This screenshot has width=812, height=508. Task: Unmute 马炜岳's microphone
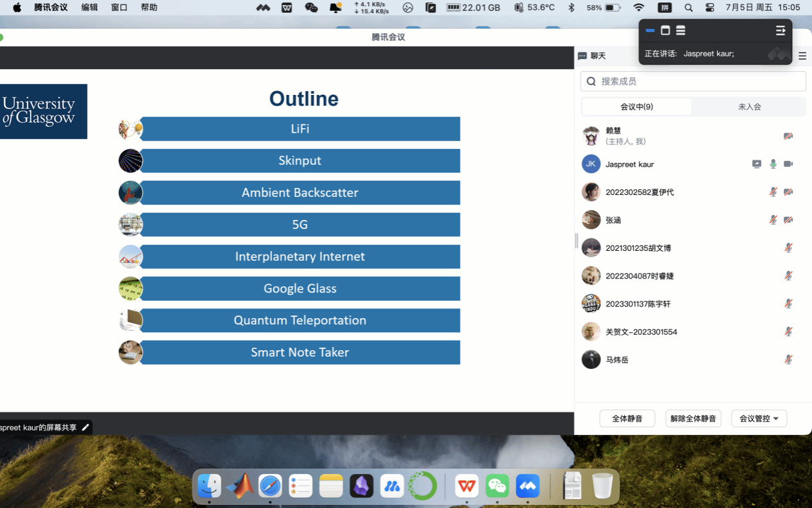click(x=788, y=360)
